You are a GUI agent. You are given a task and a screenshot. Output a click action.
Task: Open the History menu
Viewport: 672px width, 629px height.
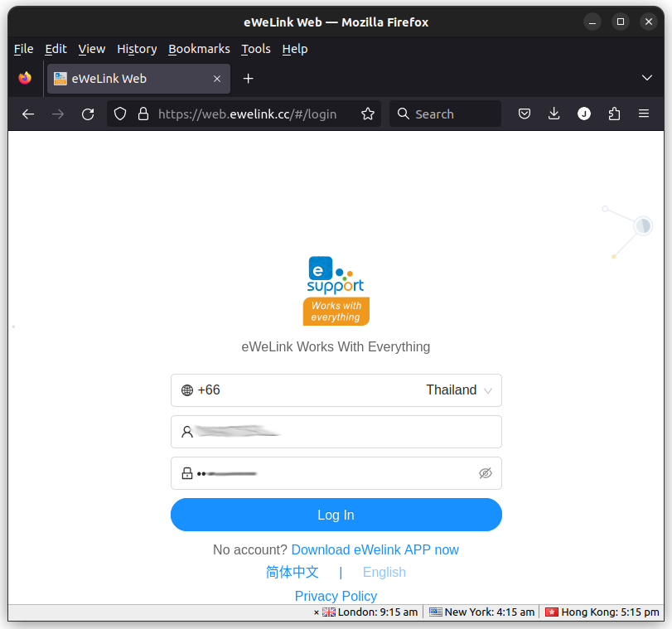137,49
